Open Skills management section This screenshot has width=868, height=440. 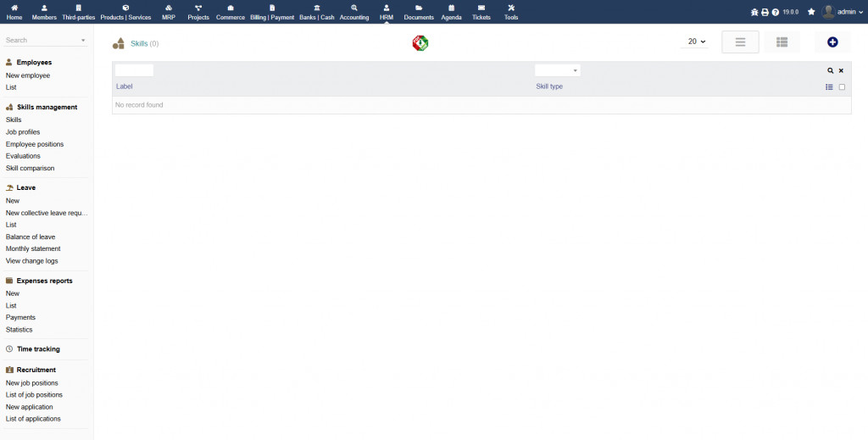47,107
